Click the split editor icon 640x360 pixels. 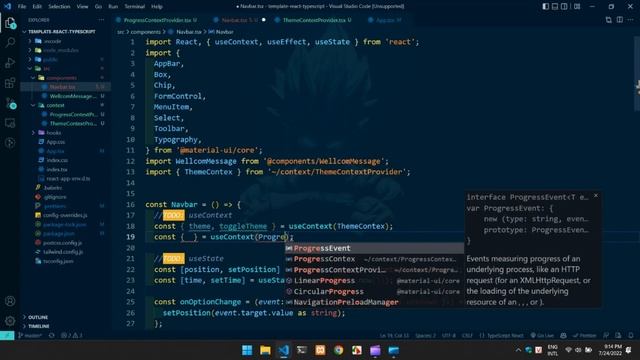(x=620, y=20)
